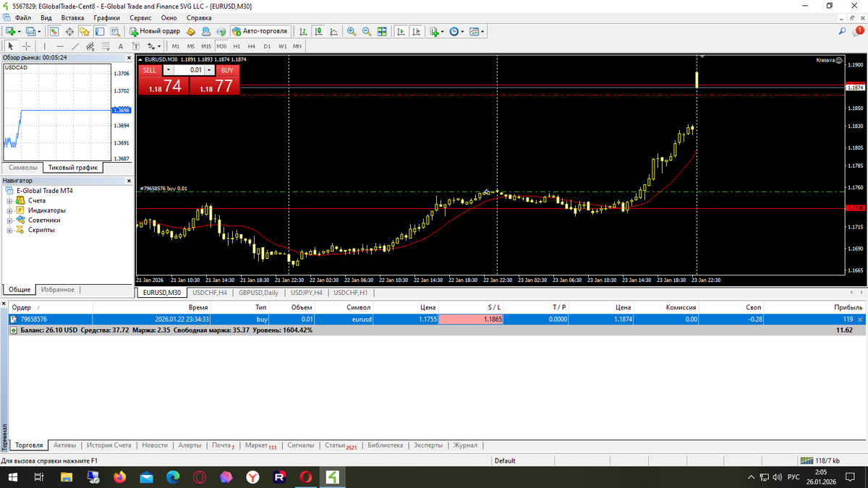Screen dimensions: 868x488
Task: Tile chart windows icon
Action: (x=382, y=31)
